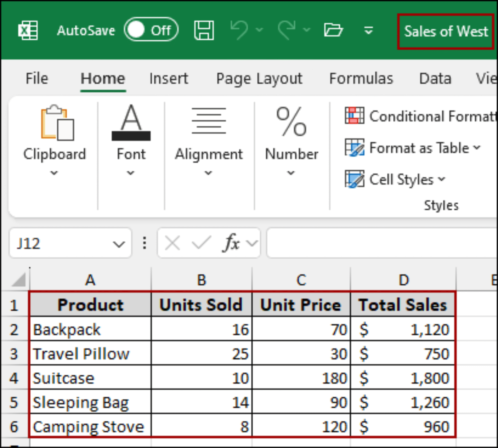The width and height of the screenshot is (498, 448).
Task: Click the File menu
Action: (x=37, y=78)
